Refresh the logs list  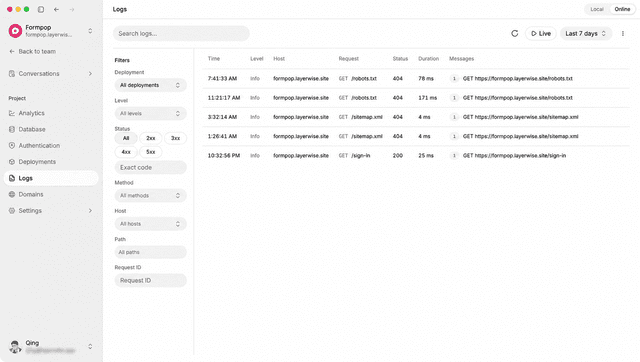[515, 33]
